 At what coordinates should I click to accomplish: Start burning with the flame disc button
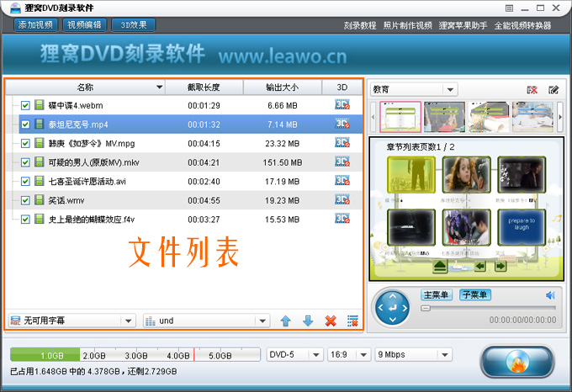(x=517, y=362)
